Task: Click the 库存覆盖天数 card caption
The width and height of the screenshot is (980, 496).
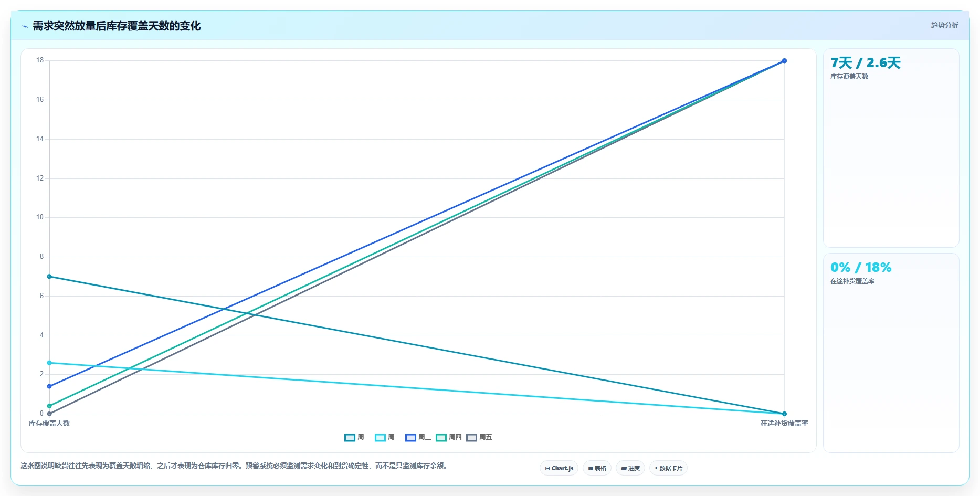Action: click(849, 77)
